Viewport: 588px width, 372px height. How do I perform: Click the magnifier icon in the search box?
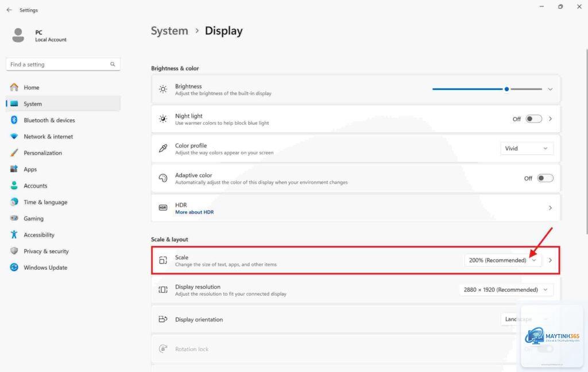pos(113,64)
